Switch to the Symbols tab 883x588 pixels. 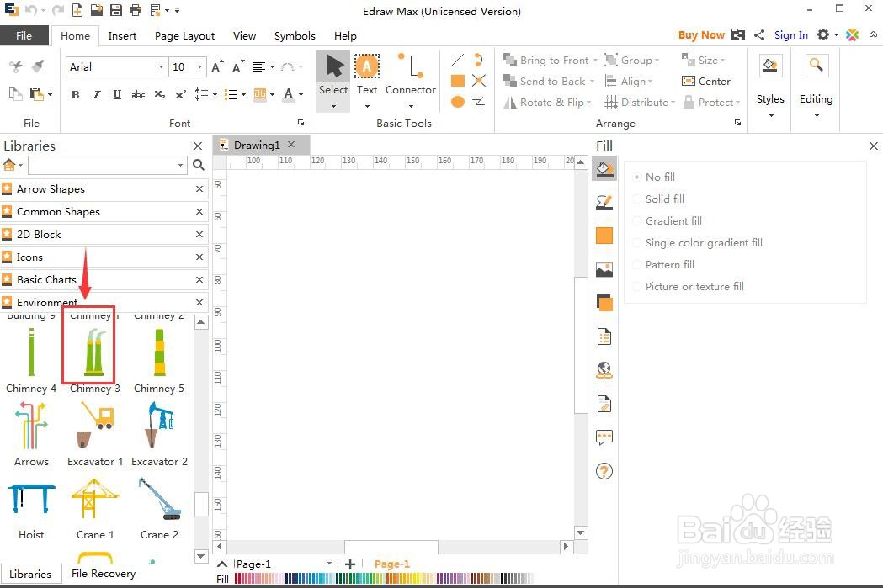click(x=295, y=35)
